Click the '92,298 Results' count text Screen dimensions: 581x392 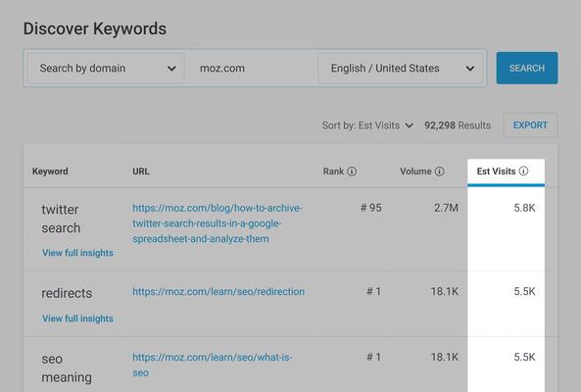458,125
